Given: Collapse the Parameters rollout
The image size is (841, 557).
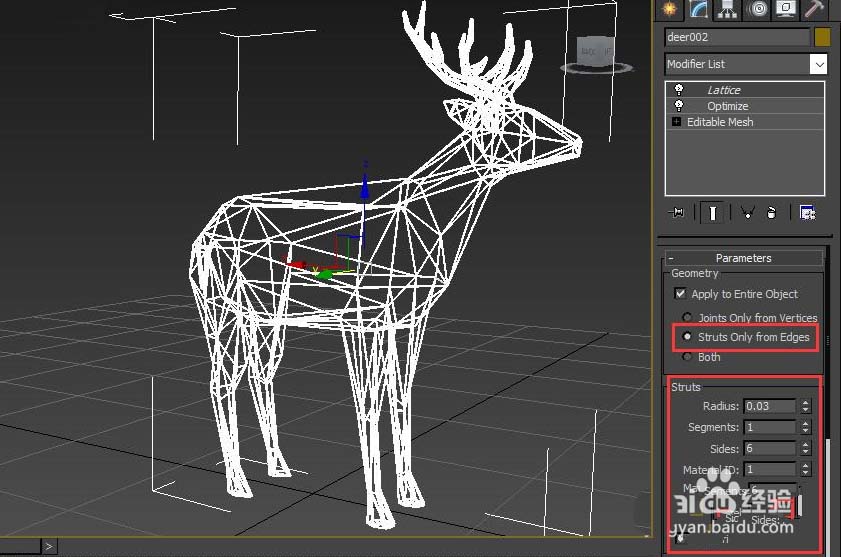Looking at the screenshot, I should click(x=743, y=258).
